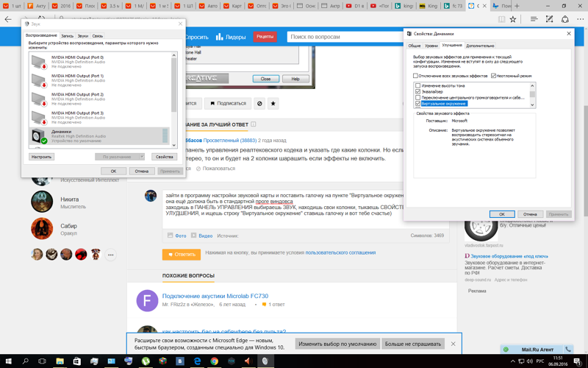
Task: Check Переключение центрального громкоговорителя effect
Action: pos(417,98)
